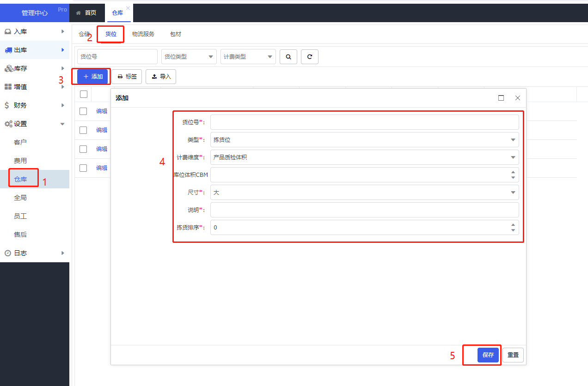Image resolution: width=588 pixels, height=386 pixels.
Task: Expand the 入库 sidebar menu
Action: tap(62, 31)
